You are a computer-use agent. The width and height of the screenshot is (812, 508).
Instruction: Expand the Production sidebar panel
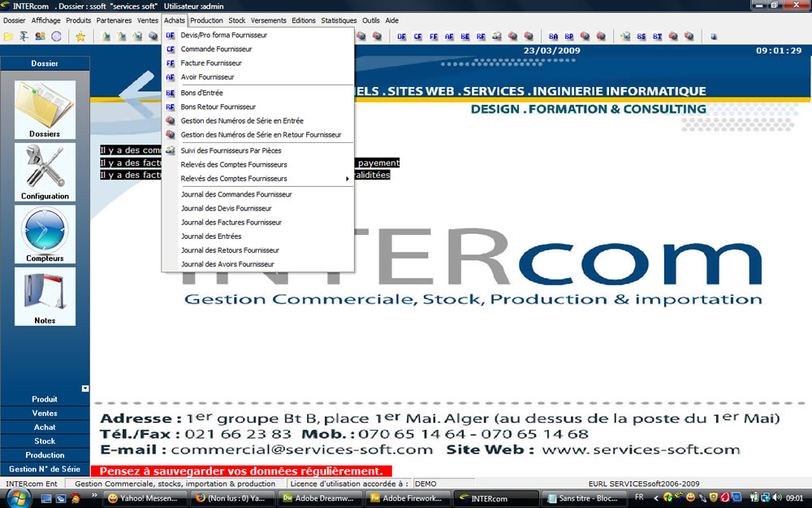click(x=45, y=455)
